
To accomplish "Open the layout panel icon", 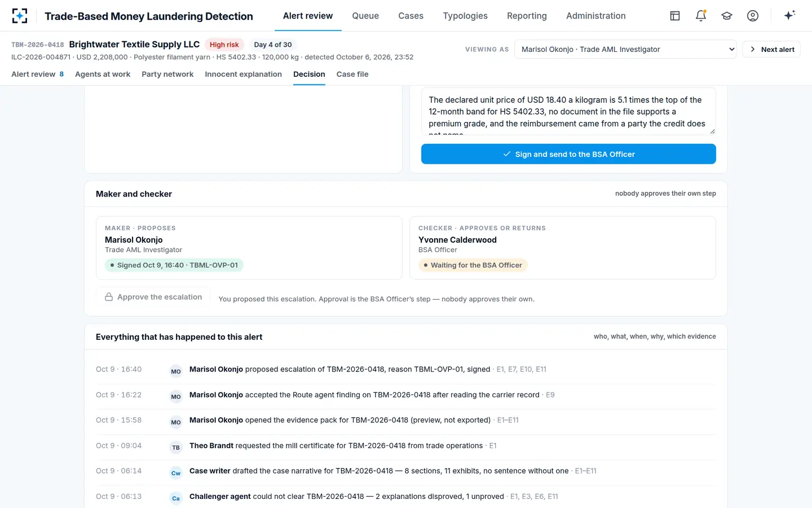I will pos(675,16).
